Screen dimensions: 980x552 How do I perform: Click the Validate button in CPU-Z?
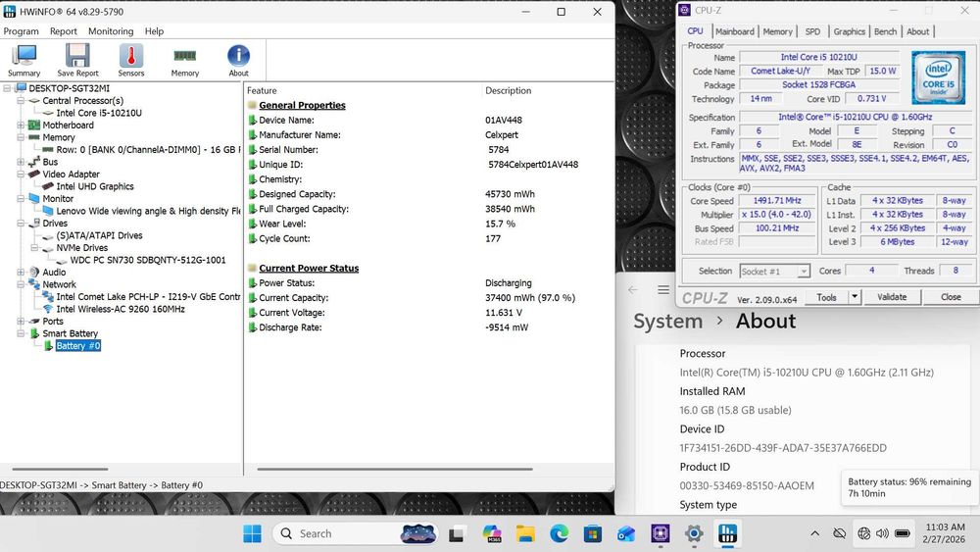[891, 297]
